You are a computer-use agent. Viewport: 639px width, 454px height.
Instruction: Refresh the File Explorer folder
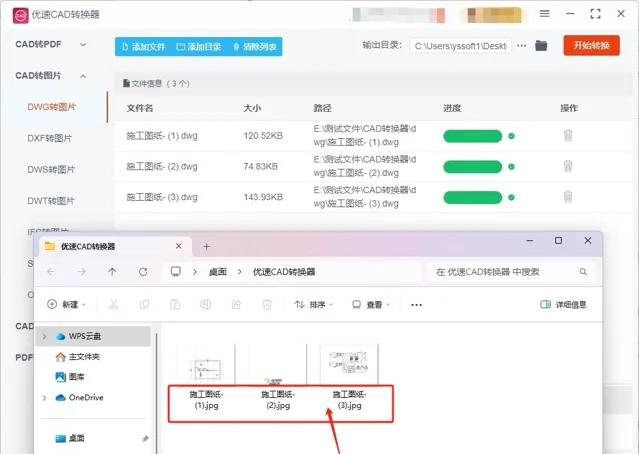(x=143, y=272)
